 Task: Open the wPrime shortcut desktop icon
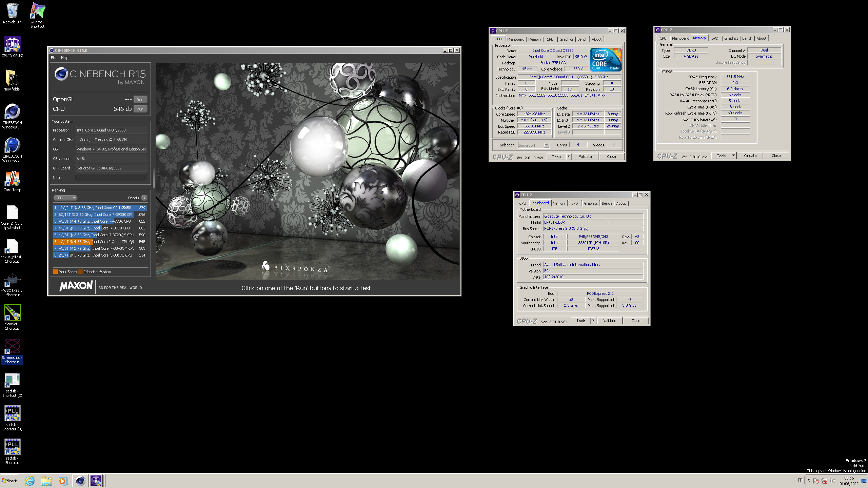click(37, 16)
